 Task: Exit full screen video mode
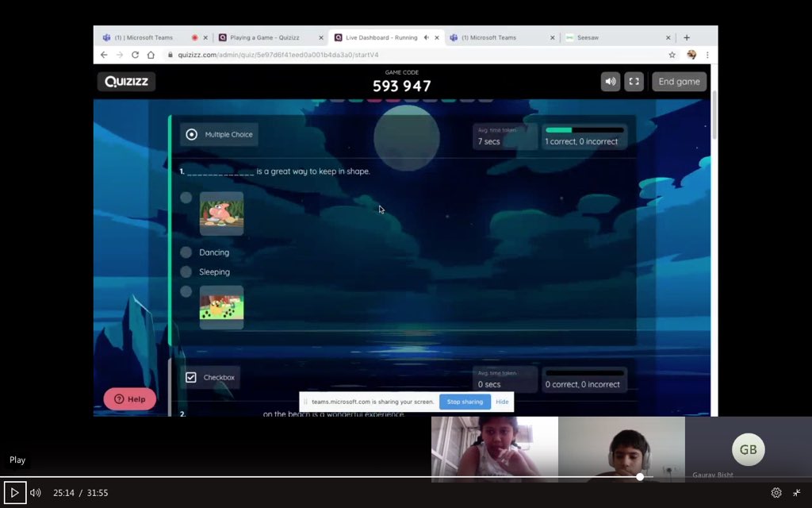pyautogui.click(x=796, y=492)
